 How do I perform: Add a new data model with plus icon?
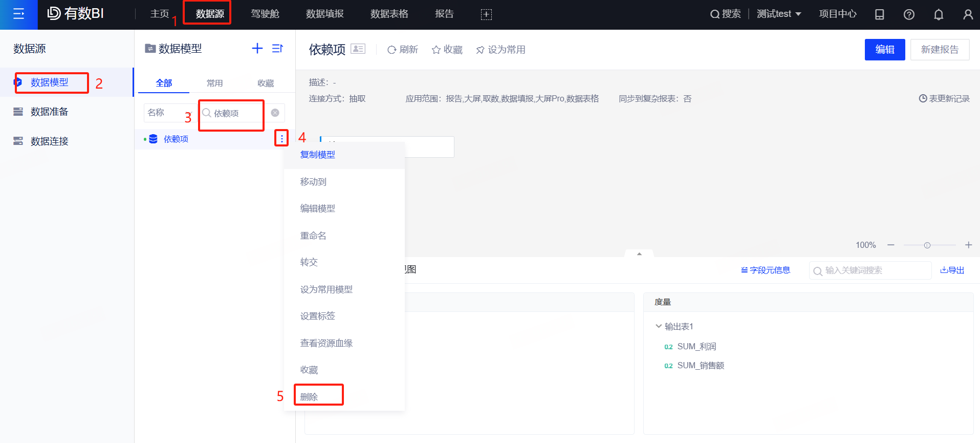click(x=257, y=48)
